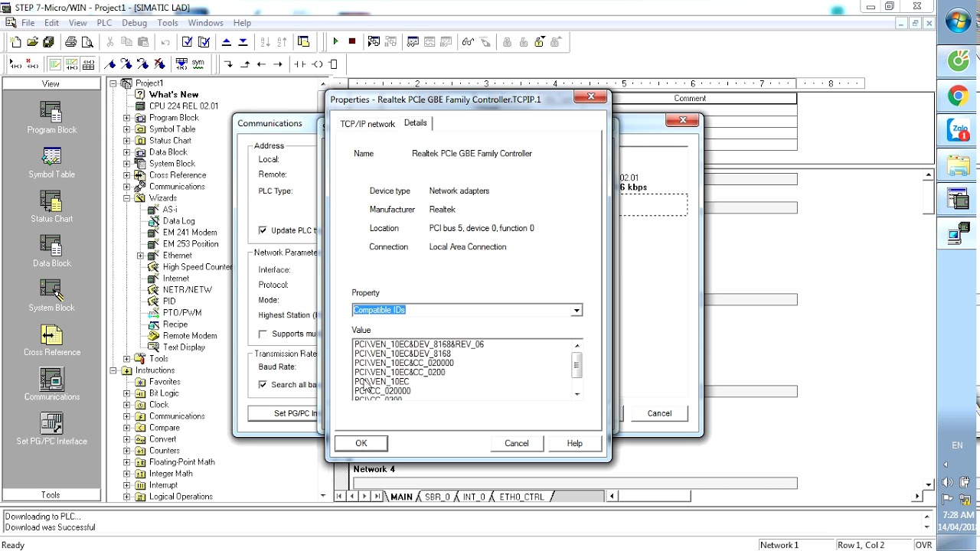Open Symbol Table from the View bar
Viewport: 980px width, 551px height.
[51, 163]
